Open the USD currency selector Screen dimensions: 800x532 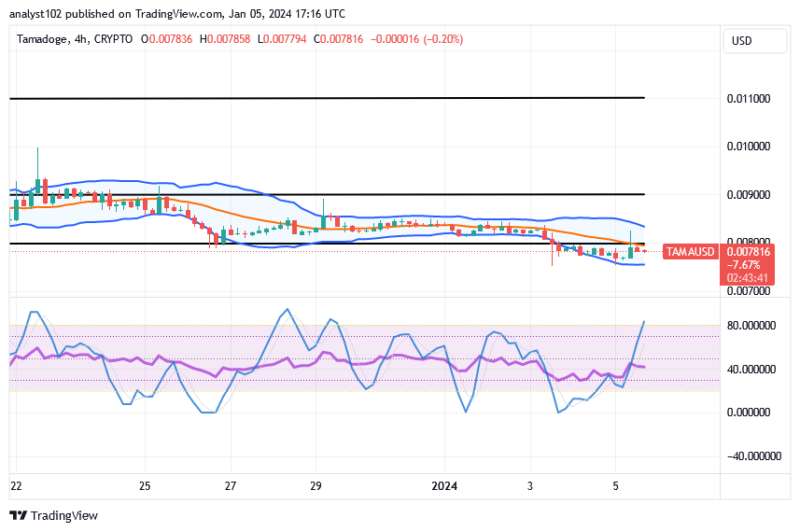pyautogui.click(x=742, y=41)
